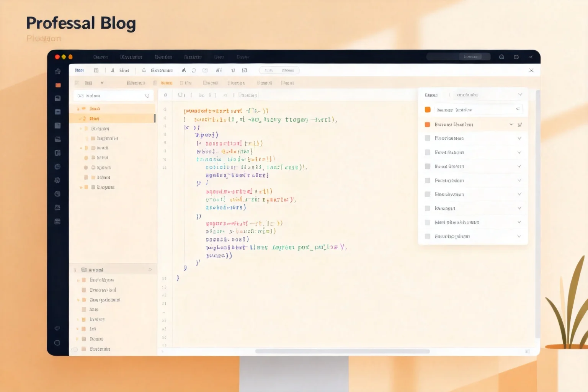Open the bottom-most circle icon in the dark sidebar

[x=57, y=343]
